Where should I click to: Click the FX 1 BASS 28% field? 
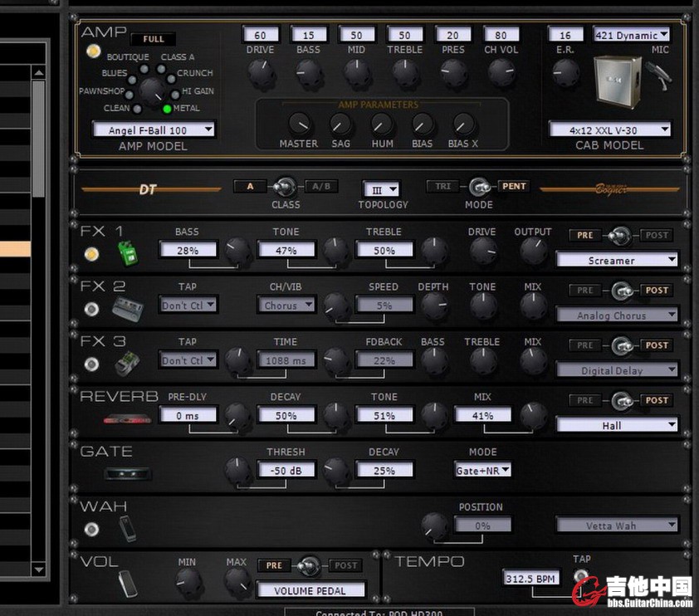point(188,250)
